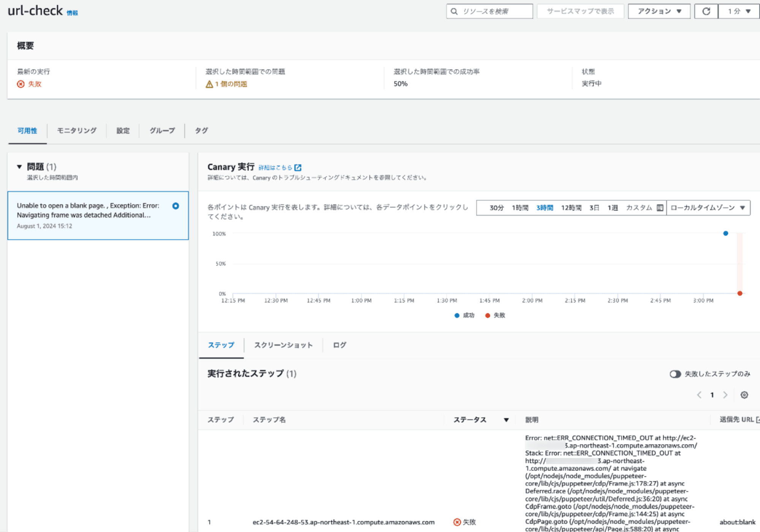This screenshot has height=532, width=760.
Task: Open the アクション dropdown
Action: tap(659, 11)
